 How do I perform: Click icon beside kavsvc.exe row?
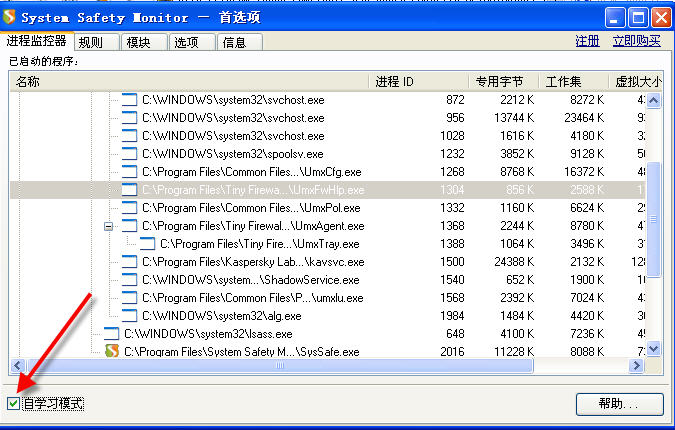[x=129, y=262]
